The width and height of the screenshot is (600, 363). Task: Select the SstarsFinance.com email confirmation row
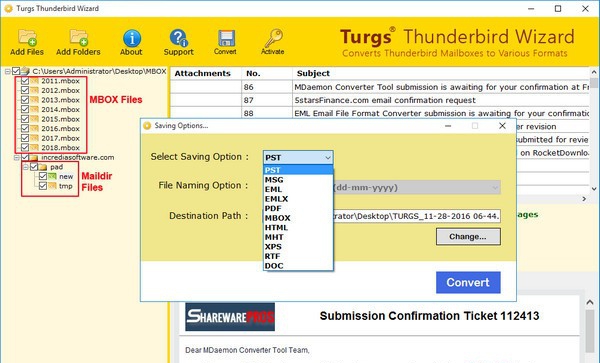tap(380, 100)
